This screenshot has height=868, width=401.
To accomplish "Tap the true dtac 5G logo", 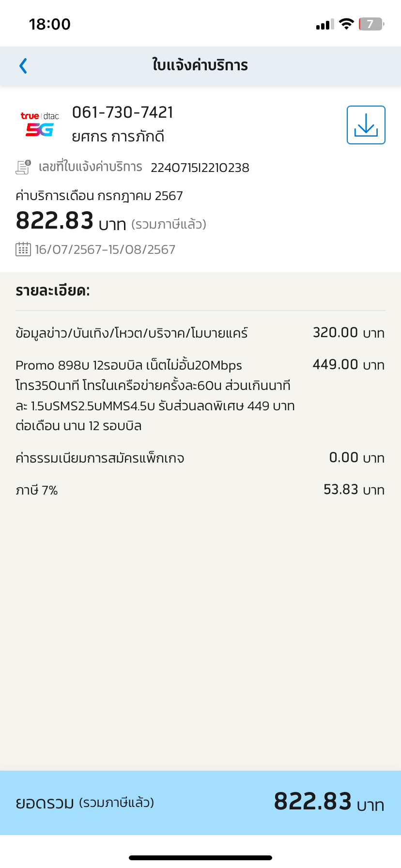I will (x=40, y=124).
